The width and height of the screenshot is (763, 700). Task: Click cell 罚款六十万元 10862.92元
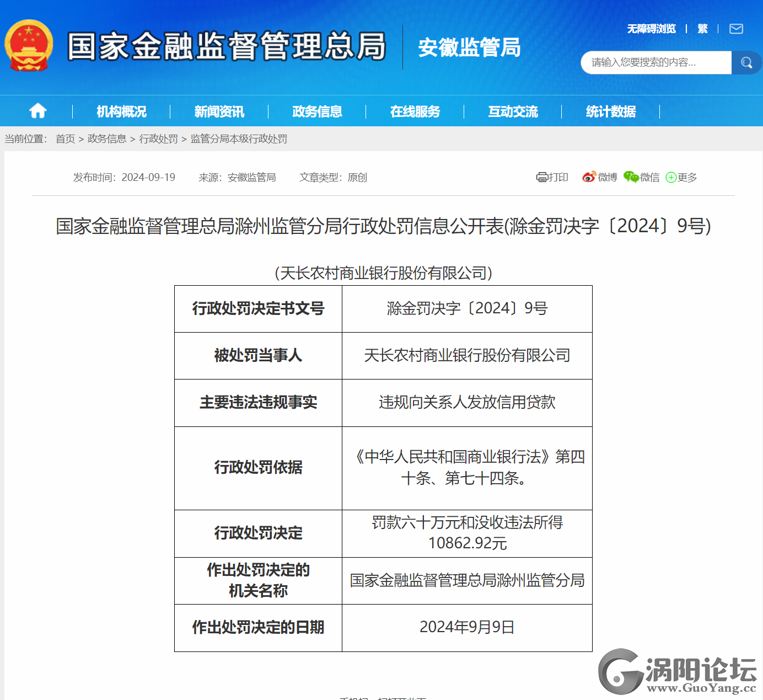pyautogui.click(x=467, y=533)
